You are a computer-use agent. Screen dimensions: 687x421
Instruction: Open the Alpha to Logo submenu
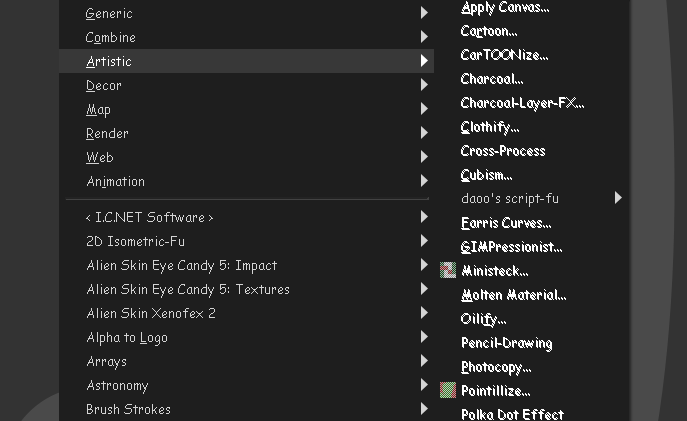247,338
